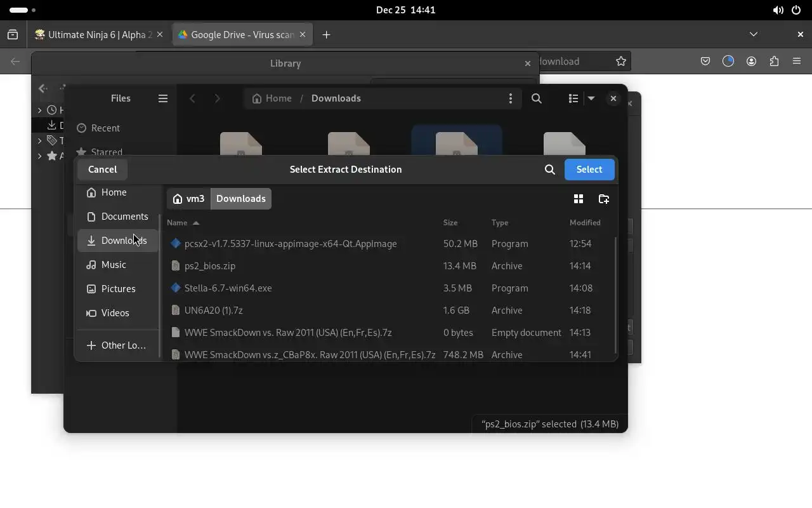Open the Firefox application menu
The height and width of the screenshot is (508, 812).
pyautogui.click(x=797, y=62)
